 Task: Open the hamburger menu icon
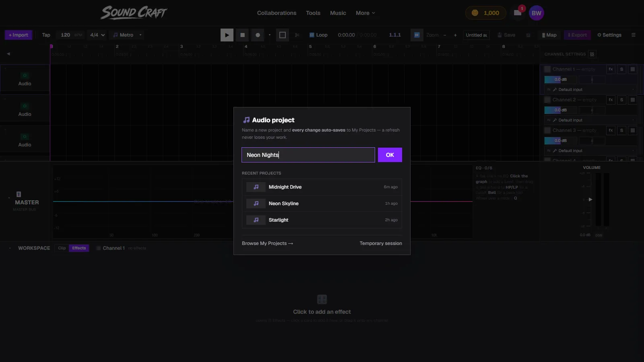coord(633,35)
